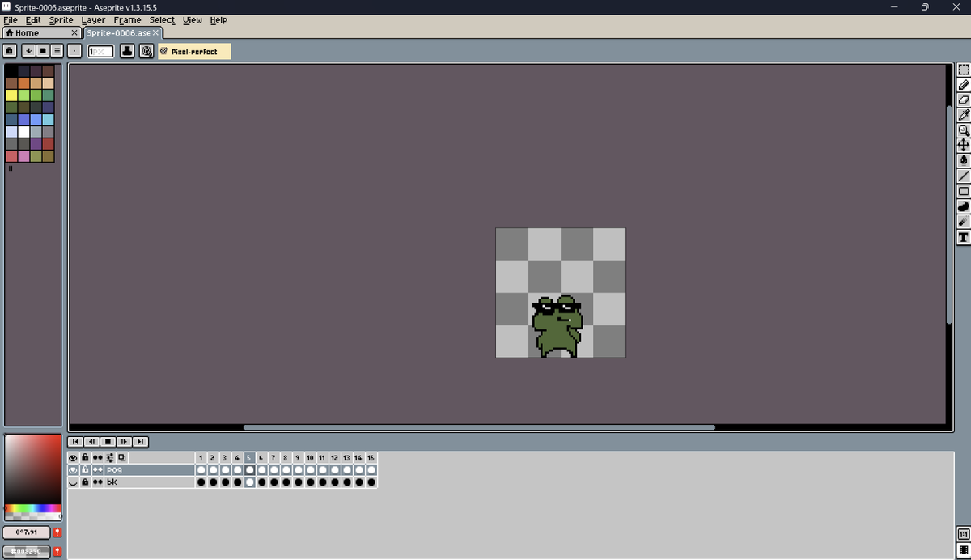Click the horizontal canvas scrollbar
Screen dimensions: 971x560
479,427
